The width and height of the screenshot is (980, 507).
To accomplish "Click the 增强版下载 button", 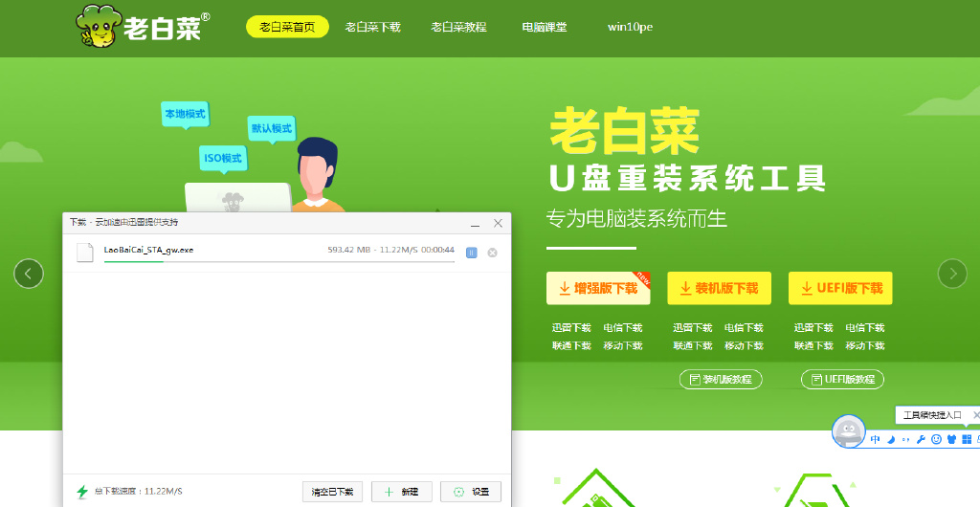I will pos(598,288).
